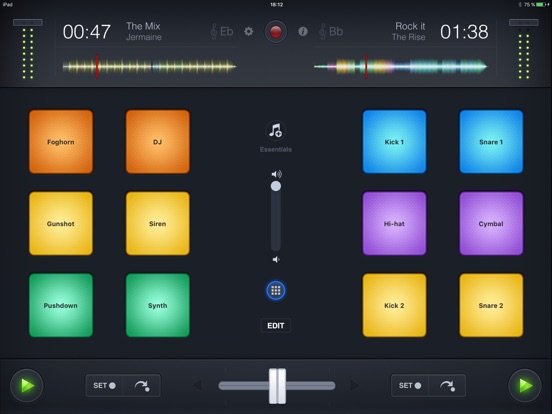
Task: Jump to cue on right deck
Action: coord(447,385)
